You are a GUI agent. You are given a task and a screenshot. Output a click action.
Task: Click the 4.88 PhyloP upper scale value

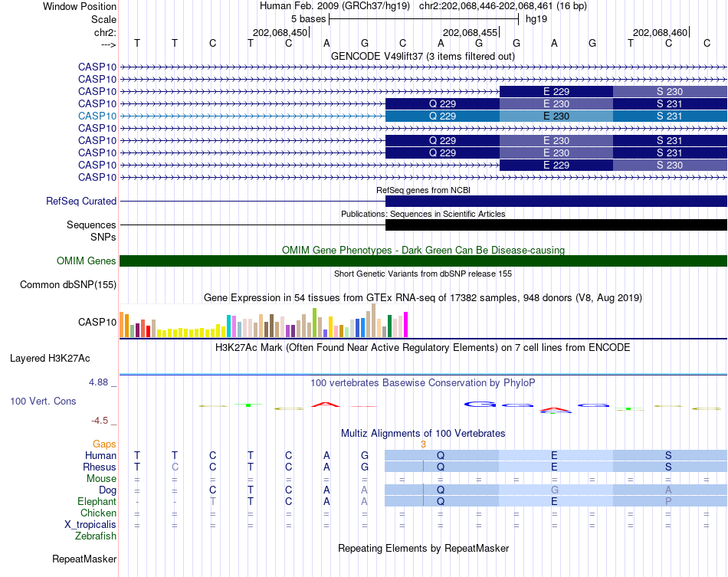(x=98, y=382)
